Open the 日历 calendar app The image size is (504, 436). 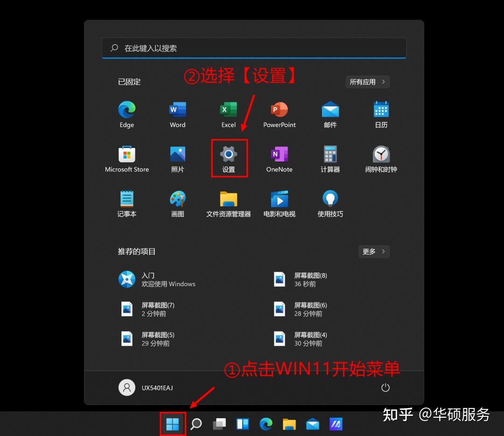[x=381, y=114]
